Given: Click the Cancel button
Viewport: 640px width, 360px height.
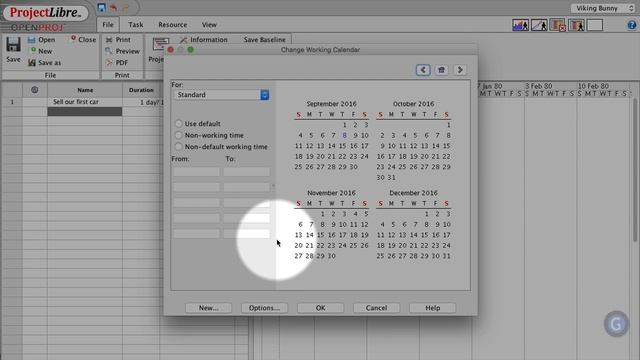Looking at the screenshot, I should point(376,308).
